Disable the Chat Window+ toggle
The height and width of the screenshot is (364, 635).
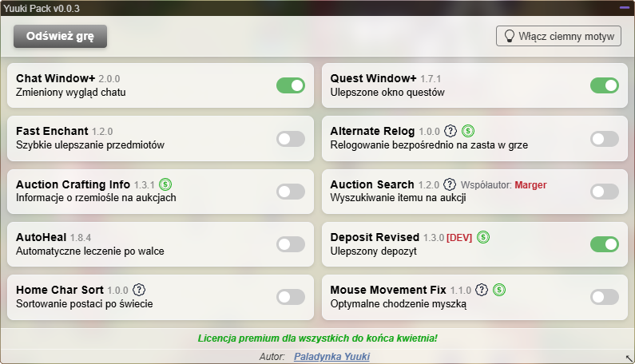point(291,85)
